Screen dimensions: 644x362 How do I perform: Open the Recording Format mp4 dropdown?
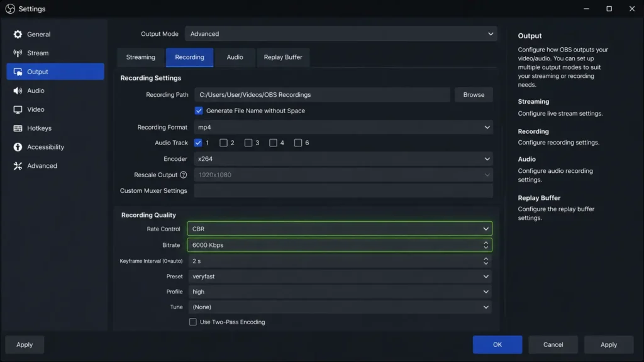coord(343,127)
